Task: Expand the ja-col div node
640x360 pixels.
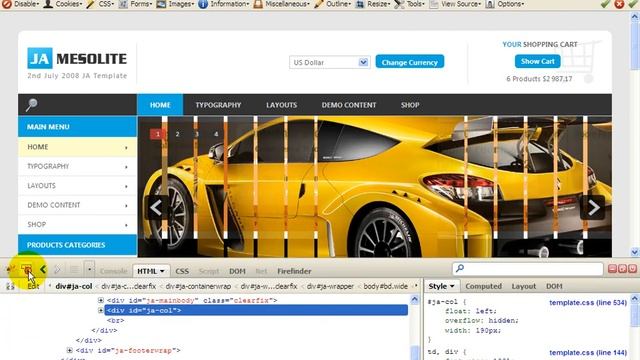Action: [x=100, y=310]
